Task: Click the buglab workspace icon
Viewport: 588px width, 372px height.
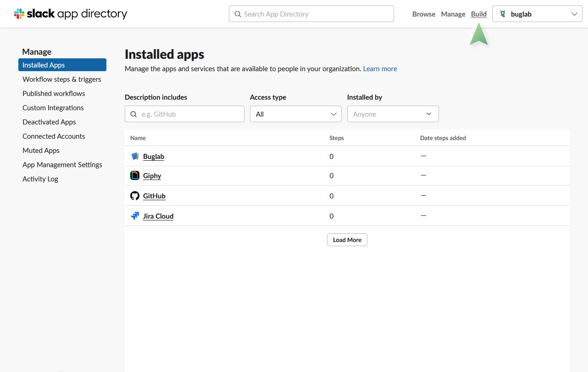Action: coord(503,14)
